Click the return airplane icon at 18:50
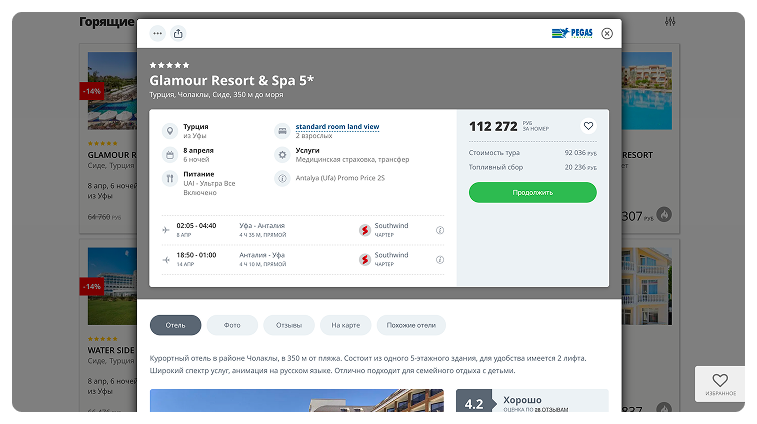 click(166, 260)
